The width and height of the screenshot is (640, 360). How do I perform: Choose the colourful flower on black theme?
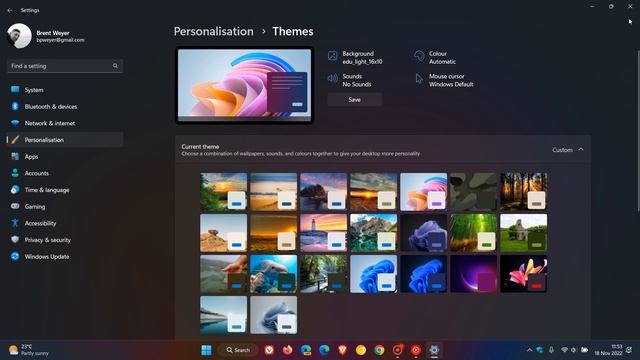(x=524, y=274)
